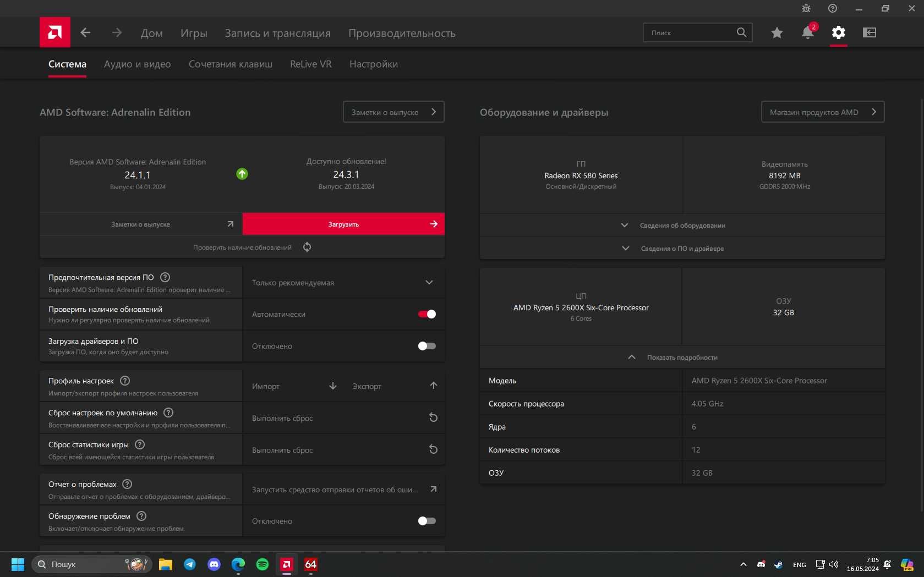Image resolution: width=924 pixels, height=577 pixels.
Task: Click the Поиск search field
Action: pyautogui.click(x=697, y=32)
